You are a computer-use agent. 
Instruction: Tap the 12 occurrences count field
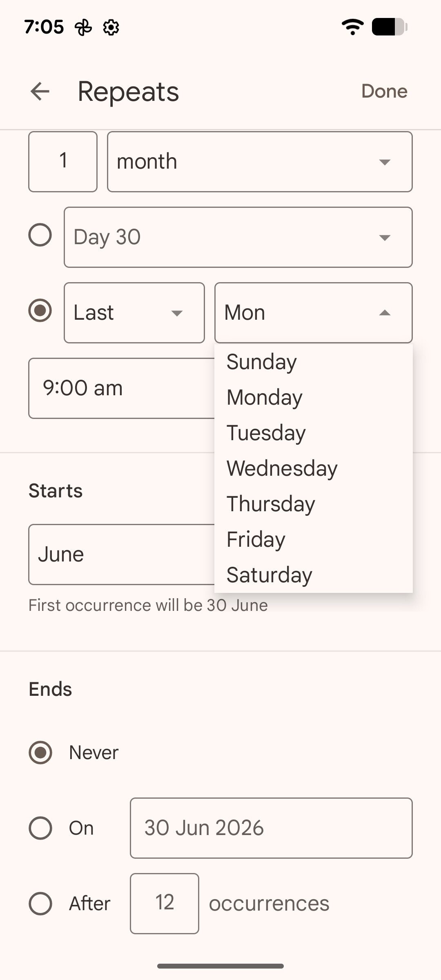[165, 903]
